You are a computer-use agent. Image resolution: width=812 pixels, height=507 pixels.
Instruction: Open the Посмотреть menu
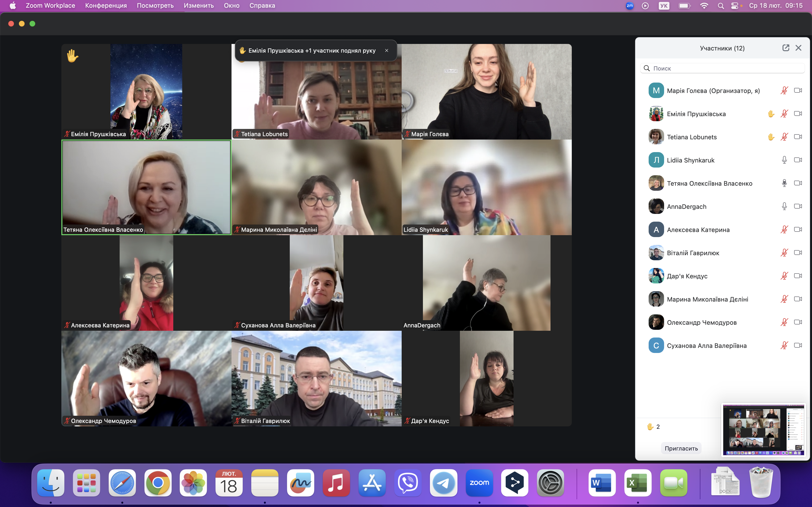[x=155, y=5]
